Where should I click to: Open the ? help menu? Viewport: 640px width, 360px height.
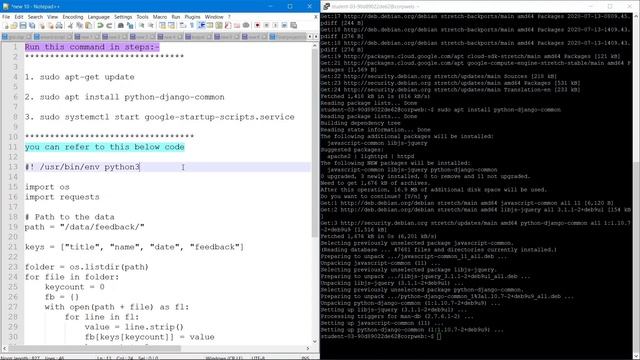click(x=229, y=17)
